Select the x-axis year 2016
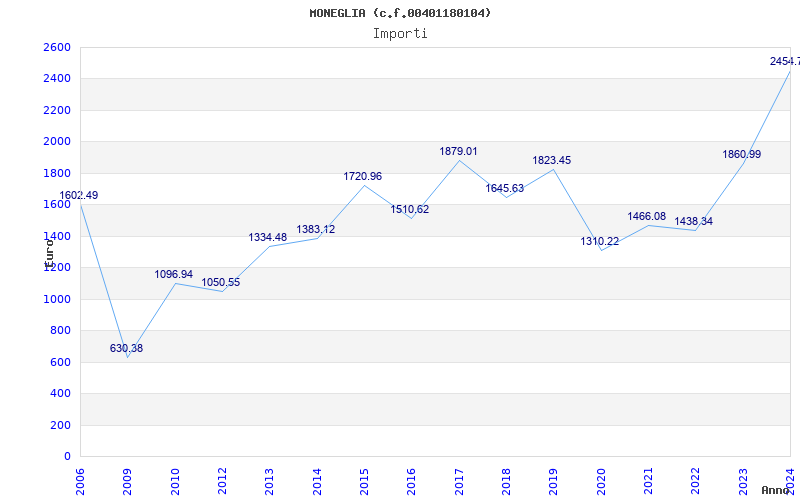This screenshot has width=800, height=500. point(411,481)
